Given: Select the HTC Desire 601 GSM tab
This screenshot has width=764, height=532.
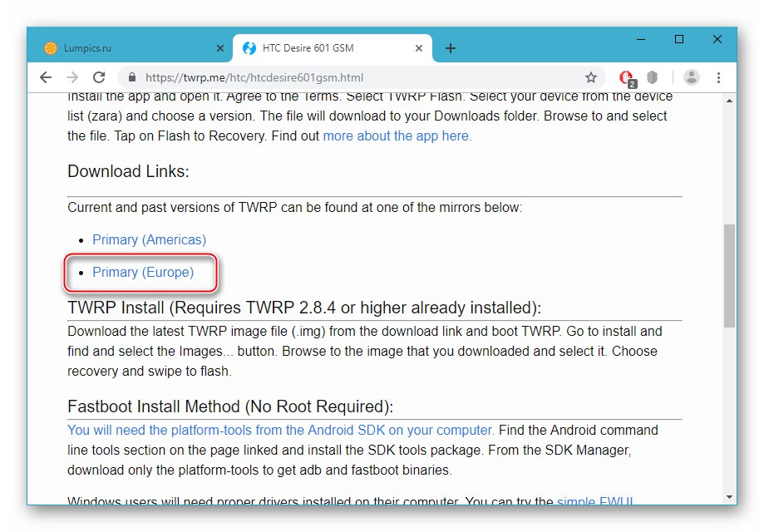Looking at the screenshot, I should (333, 48).
